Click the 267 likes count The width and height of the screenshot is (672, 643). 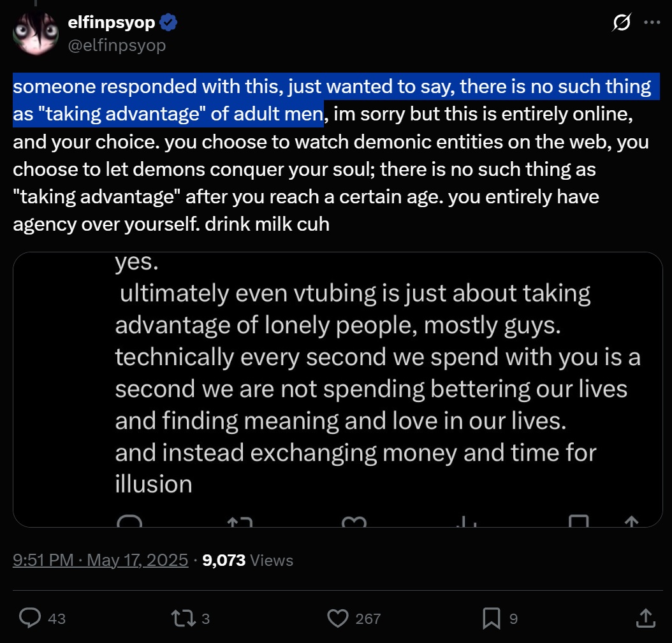tap(368, 618)
